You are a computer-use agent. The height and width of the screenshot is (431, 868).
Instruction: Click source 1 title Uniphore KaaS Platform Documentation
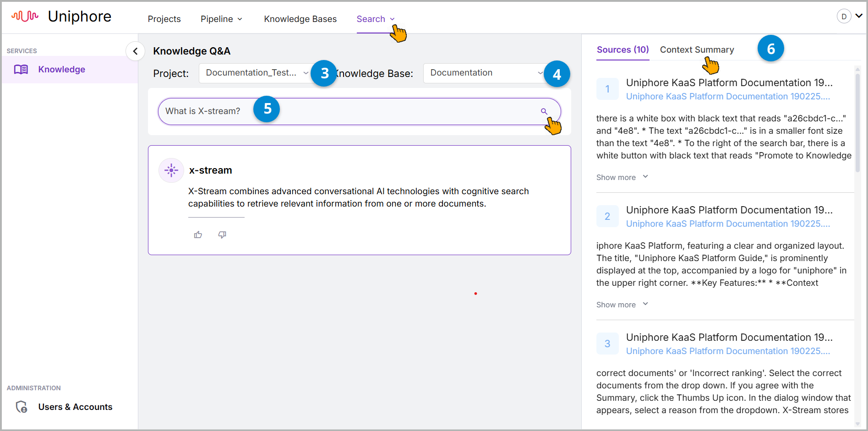pos(729,83)
